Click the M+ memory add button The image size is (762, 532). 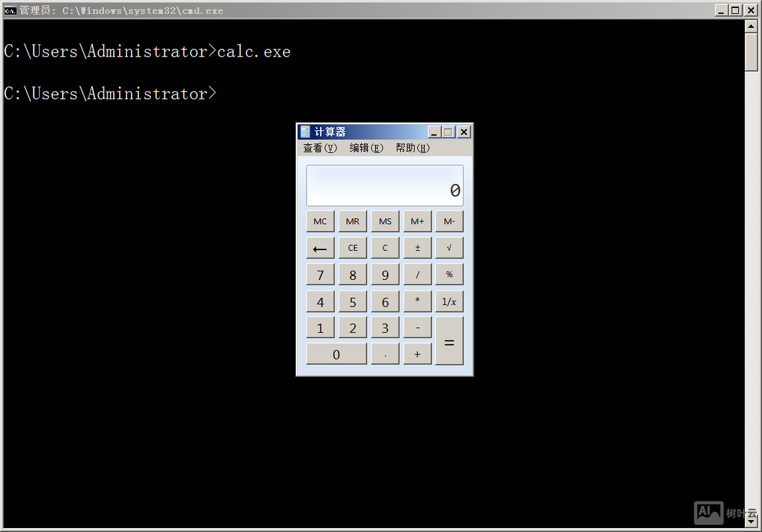pyautogui.click(x=417, y=221)
